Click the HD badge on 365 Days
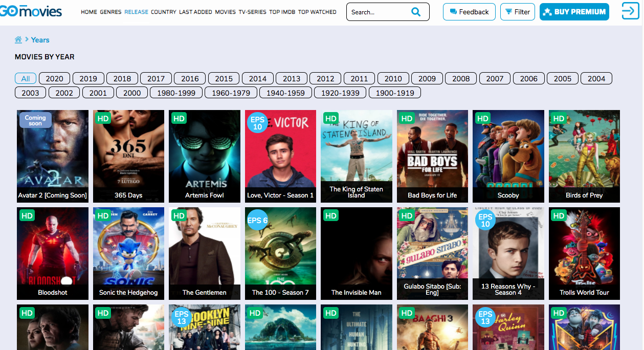The image size is (644, 350). pyautogui.click(x=103, y=118)
